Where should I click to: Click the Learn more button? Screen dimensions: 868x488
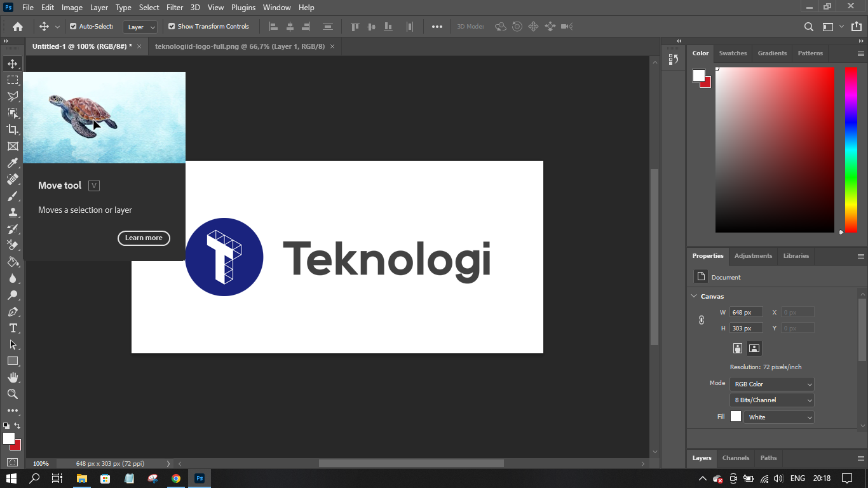point(144,238)
